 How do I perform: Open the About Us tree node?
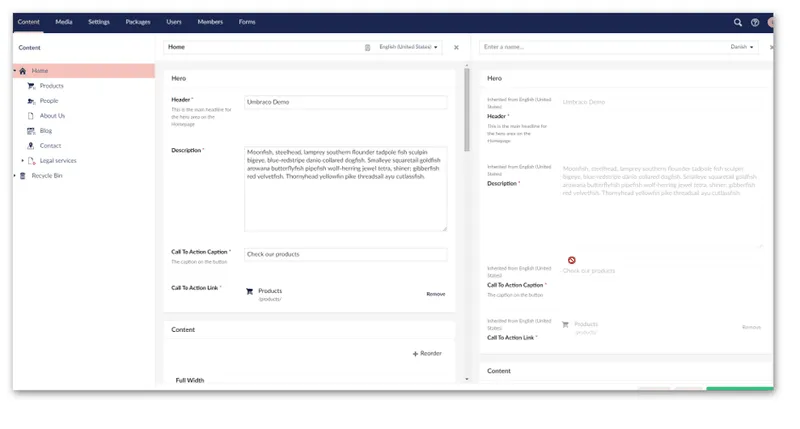pyautogui.click(x=52, y=116)
